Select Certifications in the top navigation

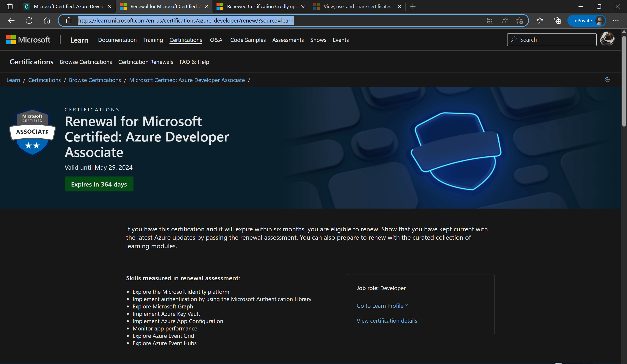point(186,40)
